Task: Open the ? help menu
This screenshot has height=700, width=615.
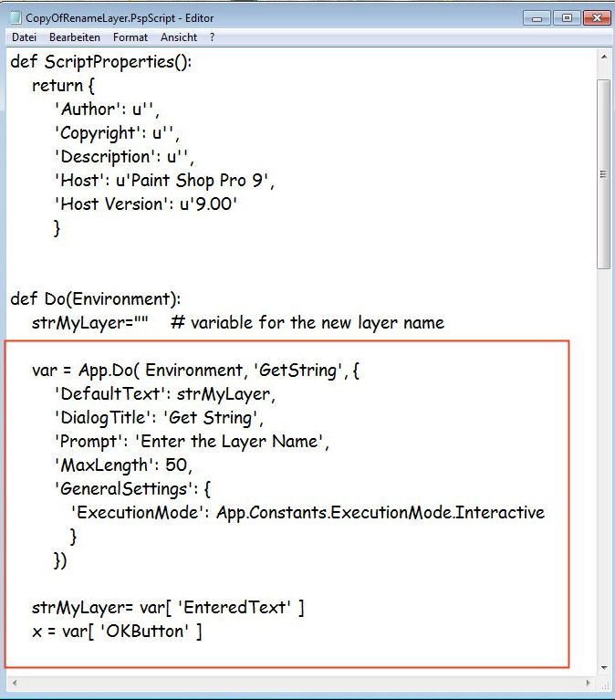Action: click(213, 37)
